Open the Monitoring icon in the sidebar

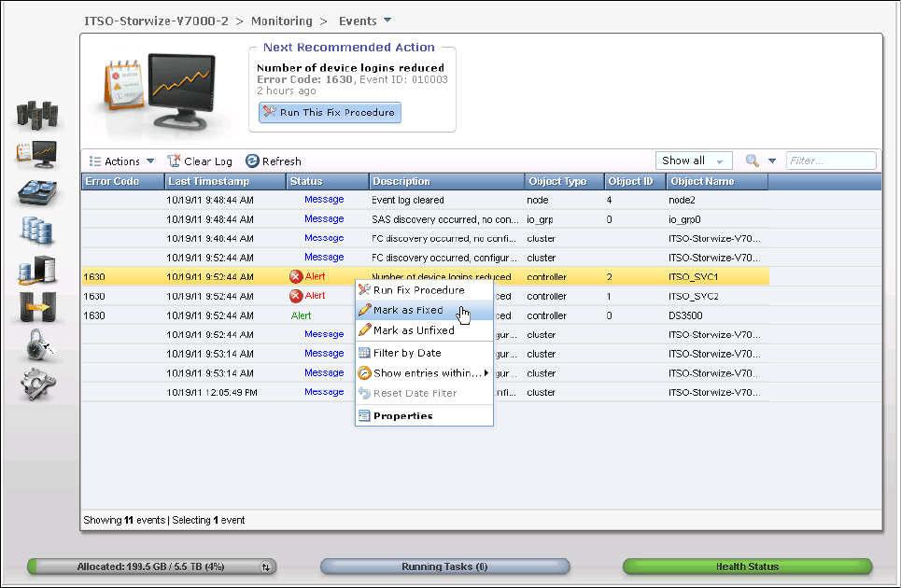tap(37, 154)
